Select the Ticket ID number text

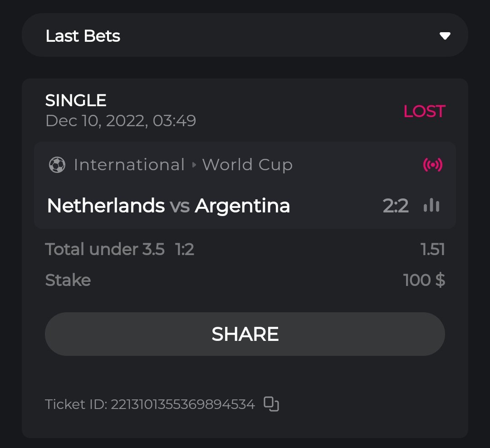[x=182, y=404]
